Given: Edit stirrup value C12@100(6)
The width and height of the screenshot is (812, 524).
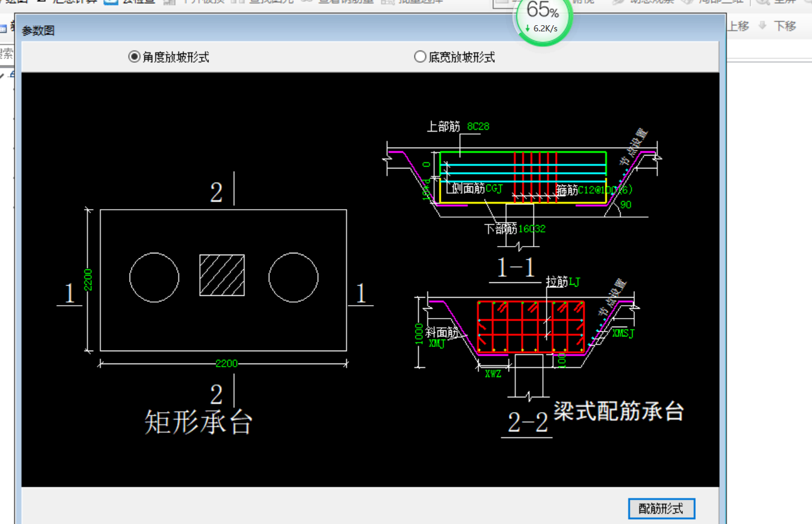Looking at the screenshot, I should (x=605, y=189).
